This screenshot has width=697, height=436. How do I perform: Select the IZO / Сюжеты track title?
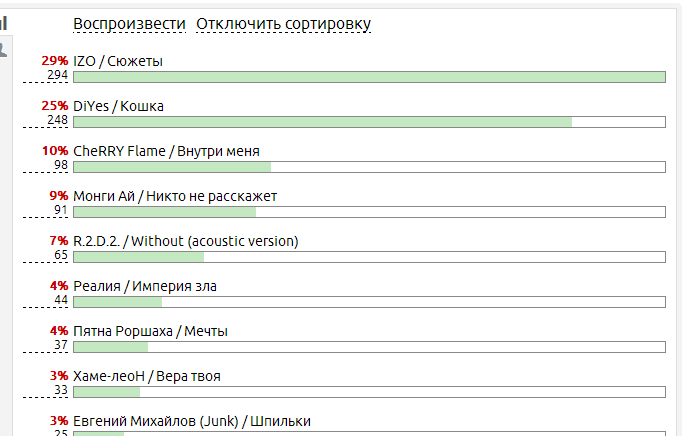point(118,61)
